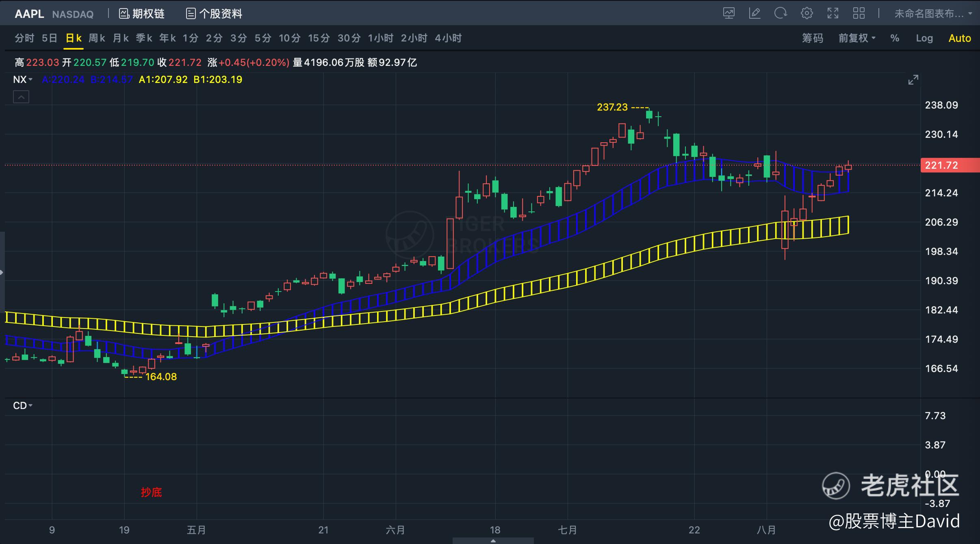
Task: Click the 164.08 low price marker
Action: point(161,377)
